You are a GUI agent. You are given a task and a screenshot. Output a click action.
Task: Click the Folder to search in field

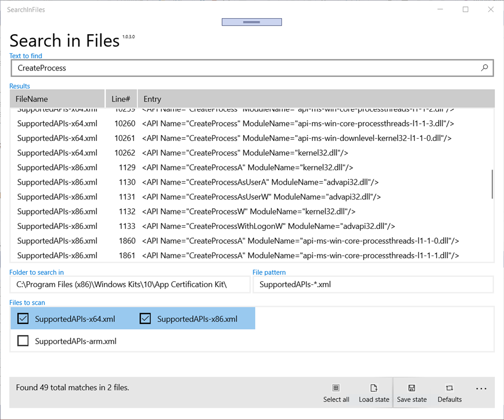(130, 284)
